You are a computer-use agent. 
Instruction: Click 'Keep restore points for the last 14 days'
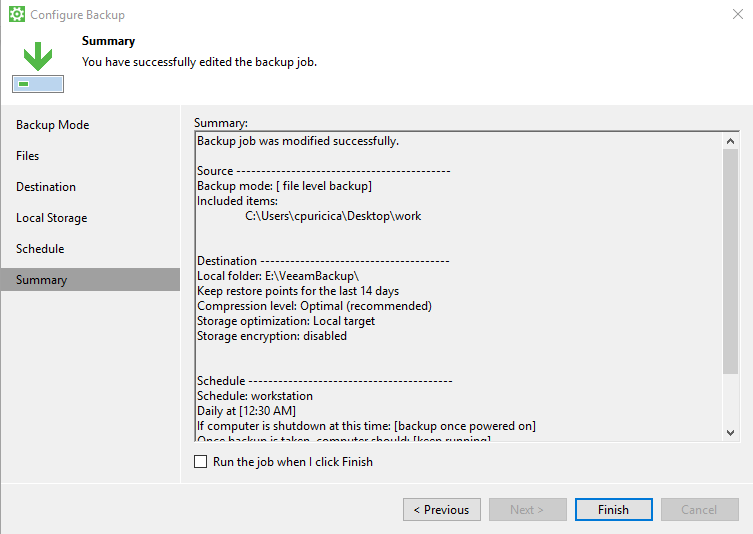pos(298,291)
